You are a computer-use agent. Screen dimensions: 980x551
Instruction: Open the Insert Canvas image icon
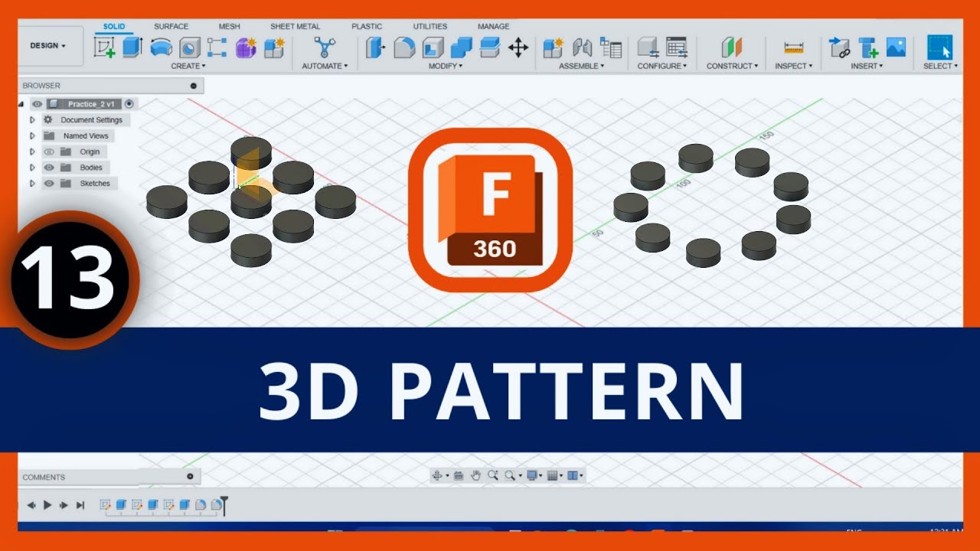point(896,47)
